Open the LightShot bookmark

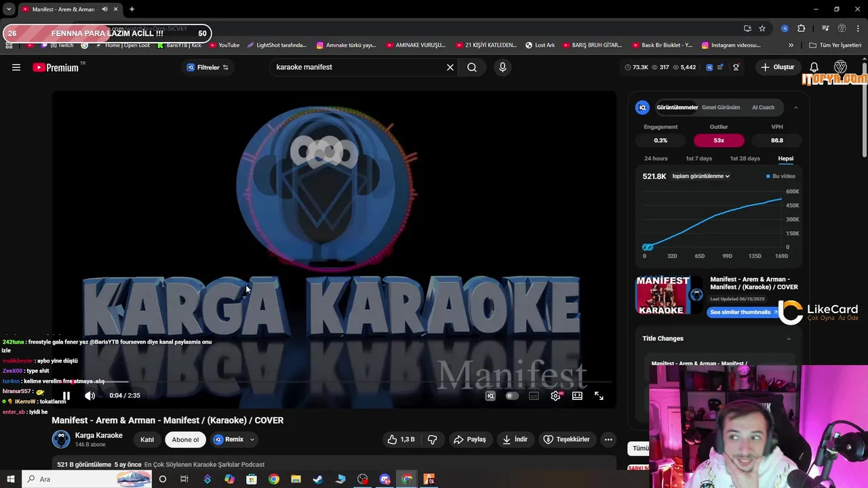tap(277, 45)
